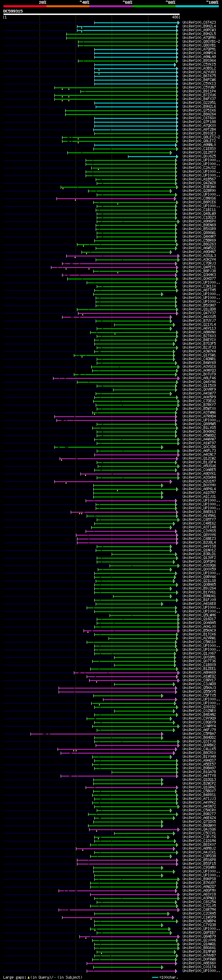Image resolution: width=222 pixels, height=980 pixels.
Task: Click the purple alignment bar of UniRef100_C8NXG6
Action: pos(117,199)
